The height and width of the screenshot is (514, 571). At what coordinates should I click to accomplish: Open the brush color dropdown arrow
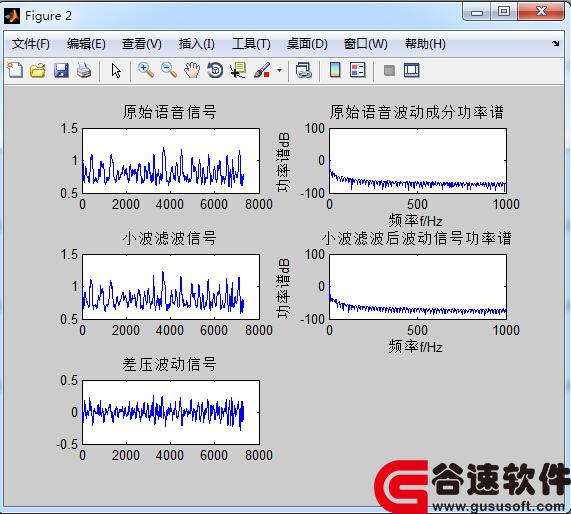point(279,70)
